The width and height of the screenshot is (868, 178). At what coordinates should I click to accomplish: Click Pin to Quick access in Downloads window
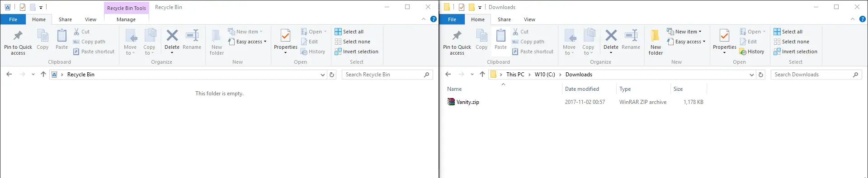(x=457, y=42)
